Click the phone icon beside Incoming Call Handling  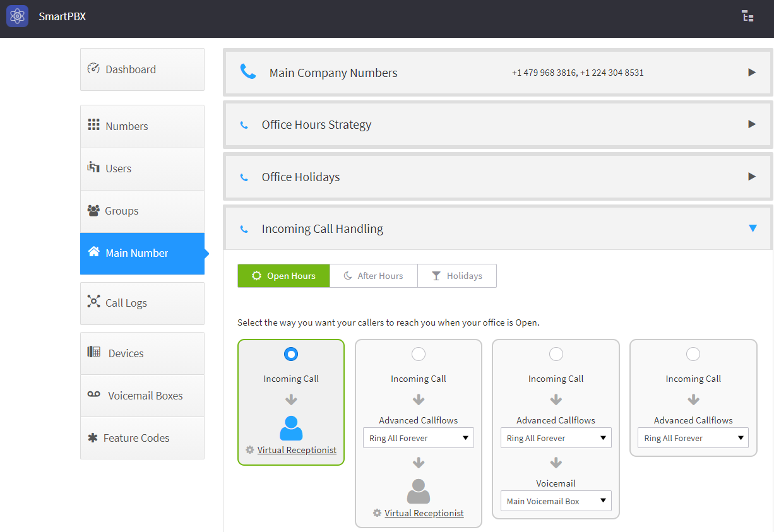tap(244, 229)
